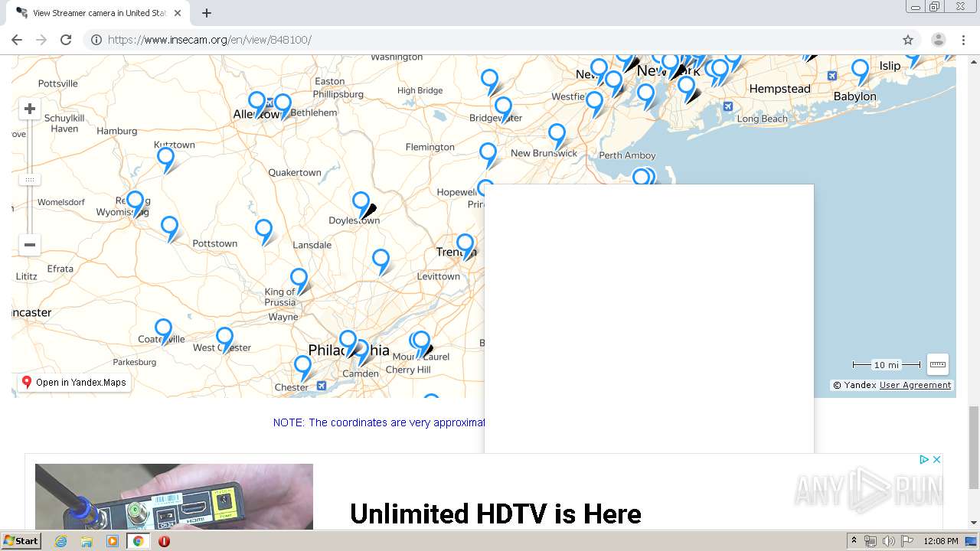Click the Chrome taskbar button
Screen dimensions: 980x551
click(x=139, y=541)
